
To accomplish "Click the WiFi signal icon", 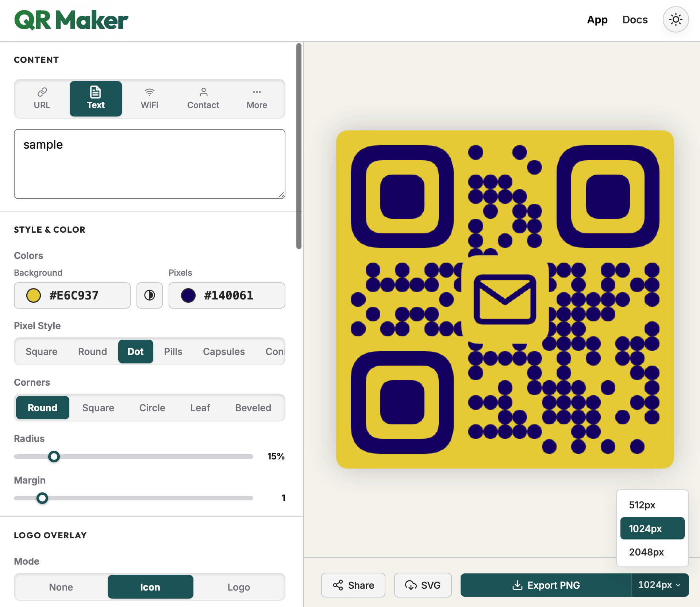I will 150,92.
